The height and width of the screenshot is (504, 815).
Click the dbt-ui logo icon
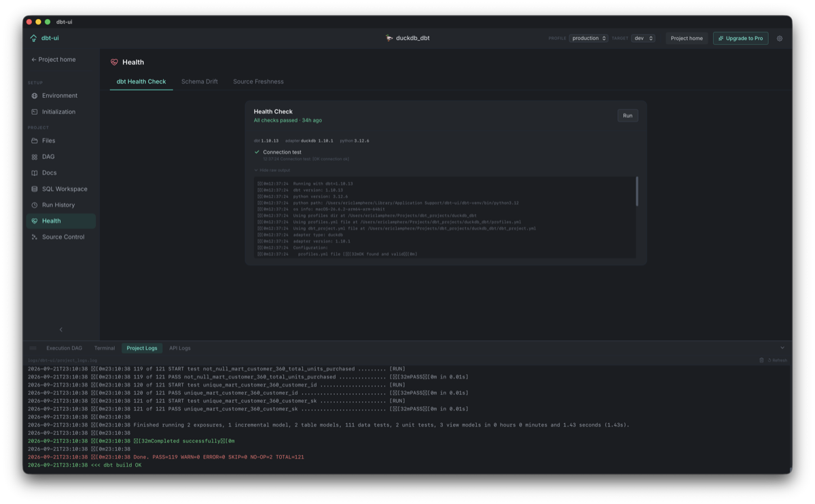coord(33,38)
